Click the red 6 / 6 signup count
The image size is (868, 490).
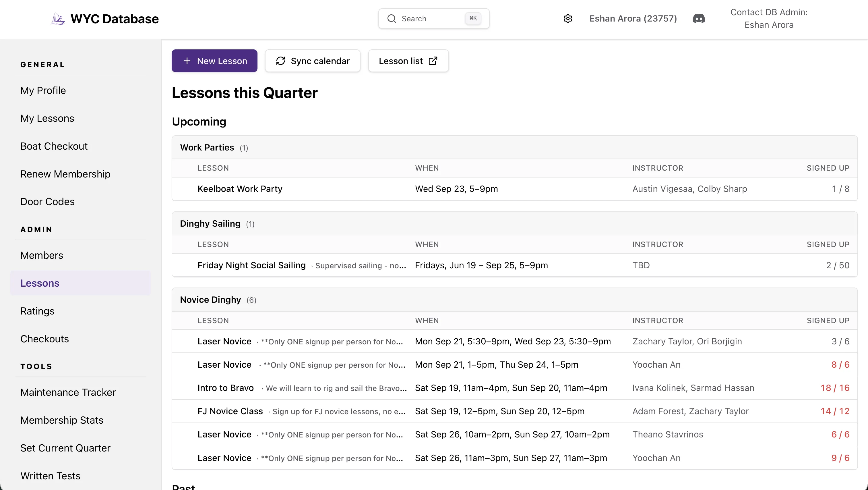(840, 434)
